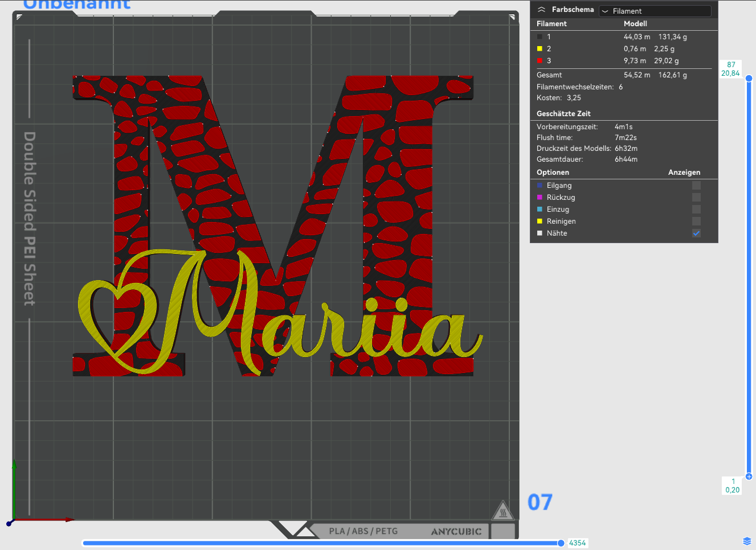Click the Optionen section header

553,172
